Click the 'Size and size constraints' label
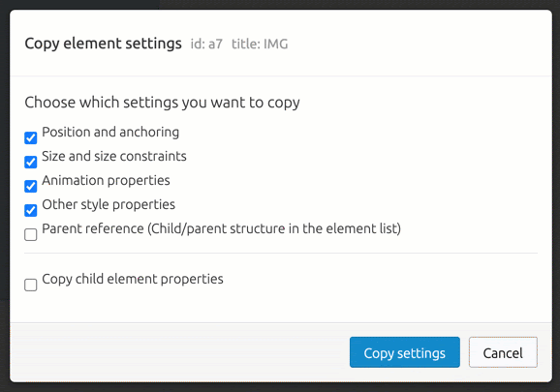This screenshot has height=392, width=560. 114,156
